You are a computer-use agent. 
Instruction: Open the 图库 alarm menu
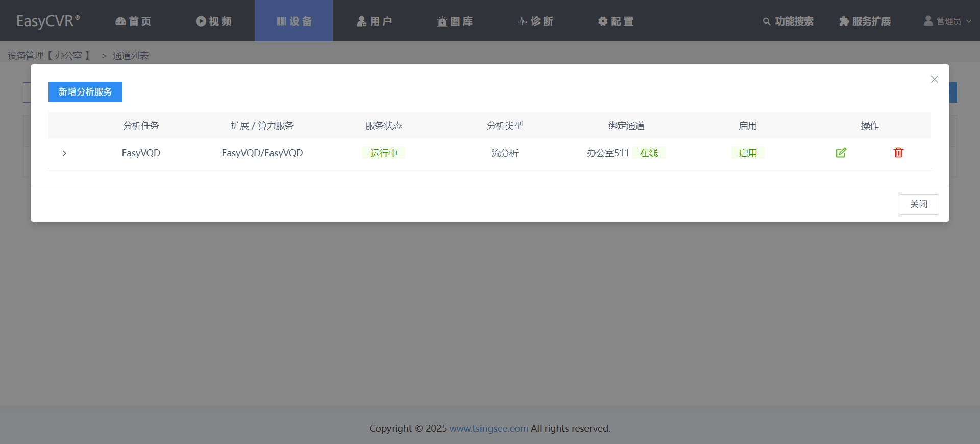[455, 21]
